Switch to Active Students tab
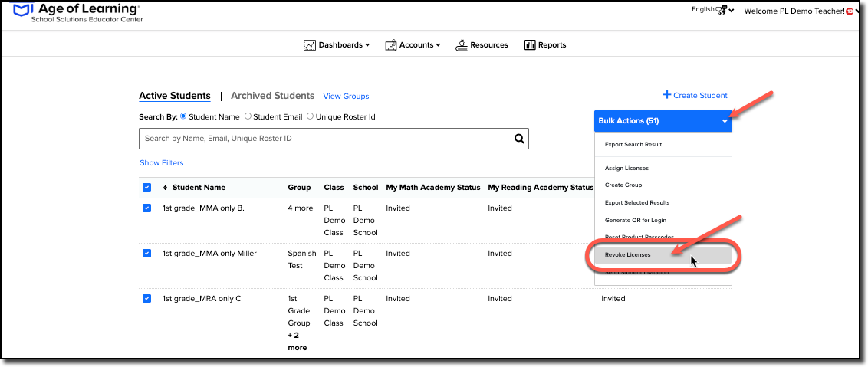Image resolution: width=868 pixels, height=367 pixels. 174,96
